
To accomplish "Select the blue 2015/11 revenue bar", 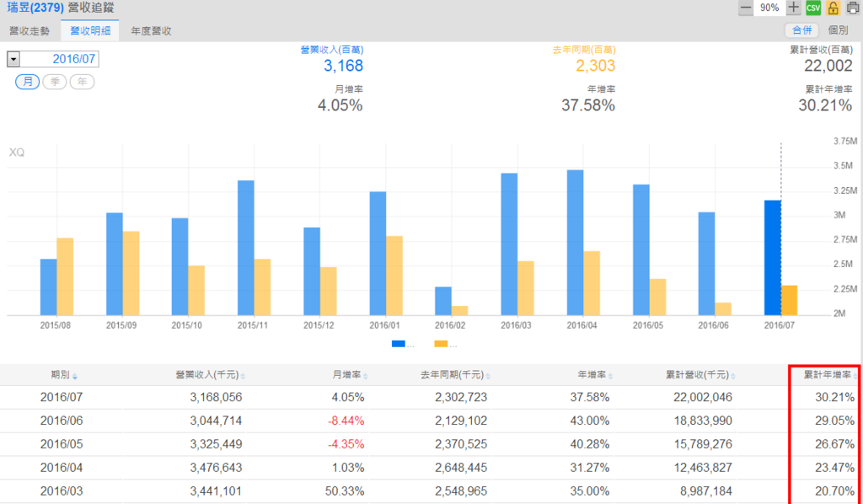I will 246,248.
